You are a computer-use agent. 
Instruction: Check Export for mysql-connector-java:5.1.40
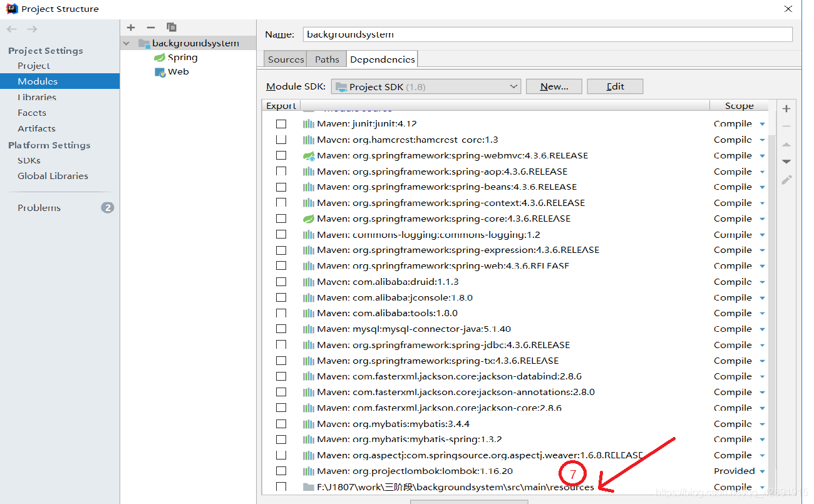(x=281, y=329)
